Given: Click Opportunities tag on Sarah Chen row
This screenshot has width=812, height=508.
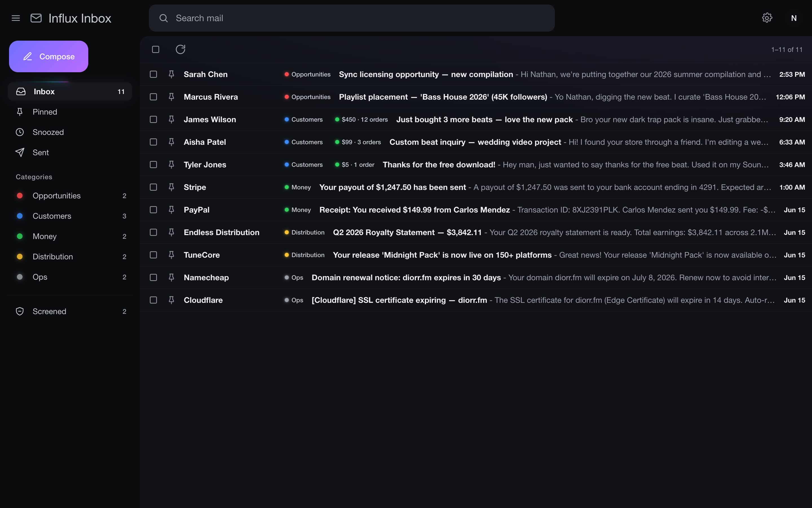Looking at the screenshot, I should click(x=307, y=74).
